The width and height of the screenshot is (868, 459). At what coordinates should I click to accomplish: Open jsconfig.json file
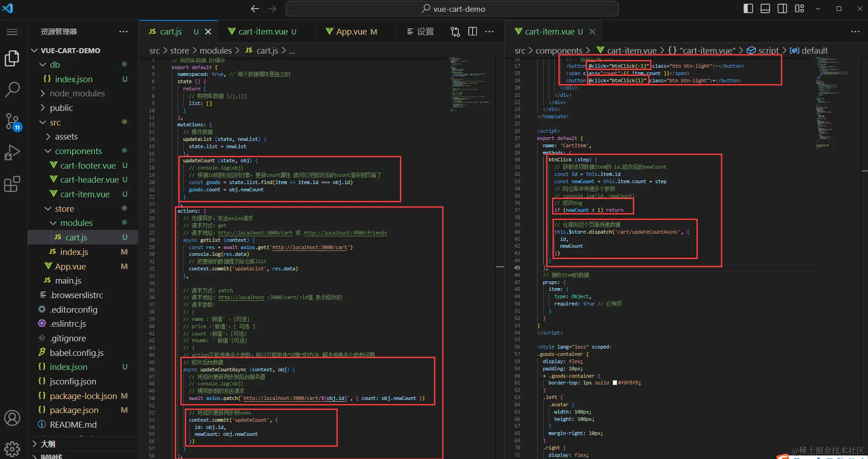coord(83,381)
